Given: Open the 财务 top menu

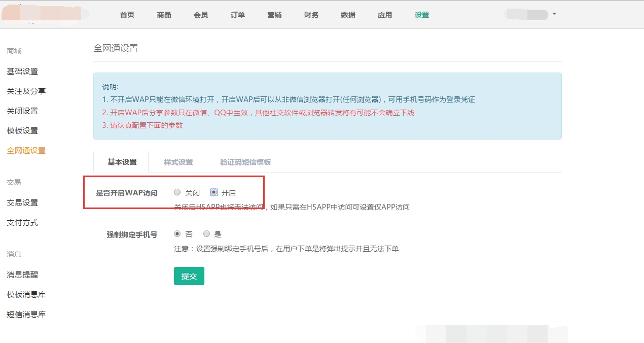Looking at the screenshot, I should [x=311, y=15].
